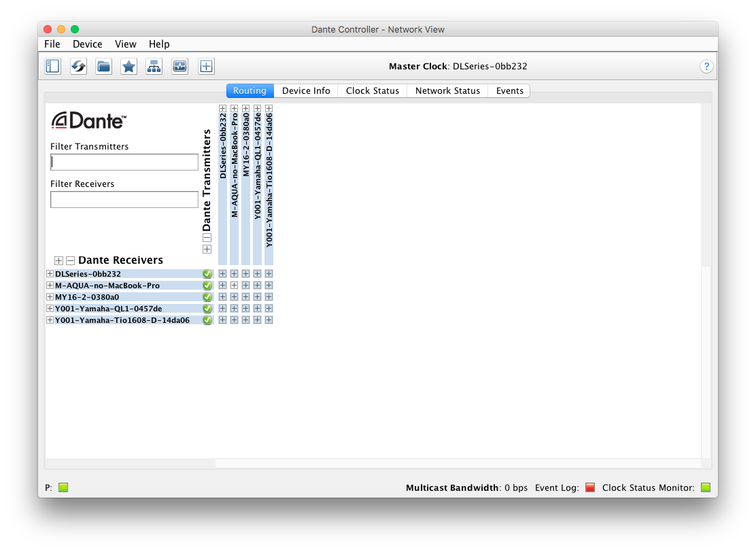This screenshot has width=756, height=552.
Task: Switch to the Routing tab
Action: pos(250,90)
